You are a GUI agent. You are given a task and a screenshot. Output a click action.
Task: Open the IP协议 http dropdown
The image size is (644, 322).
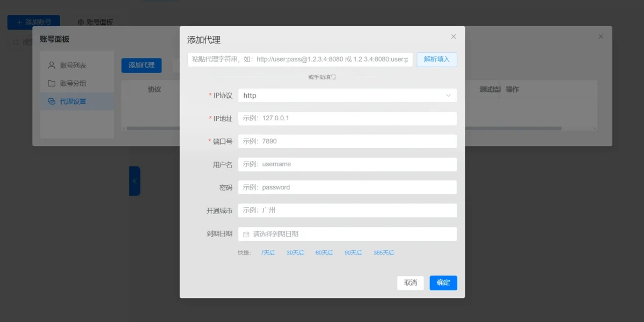(347, 96)
